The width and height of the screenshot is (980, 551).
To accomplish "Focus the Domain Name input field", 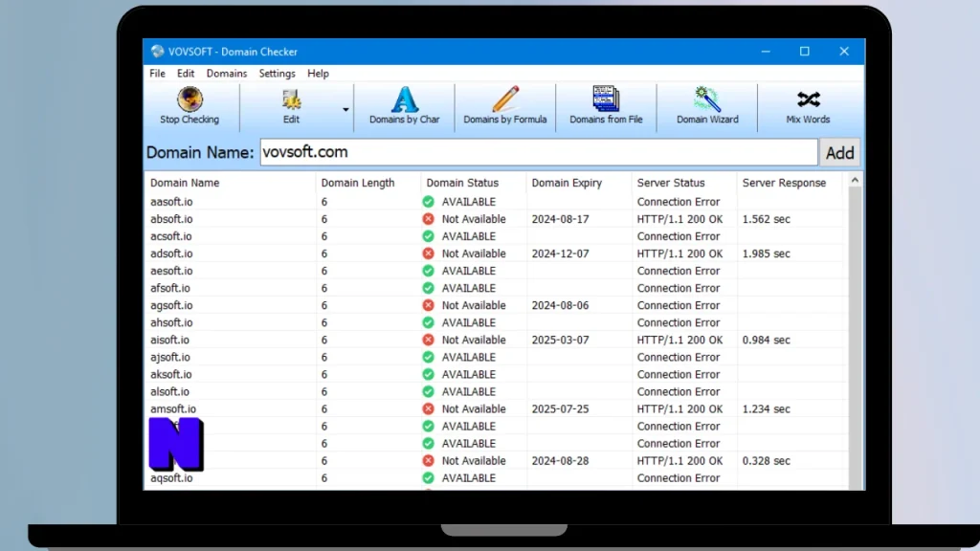I will 539,152.
